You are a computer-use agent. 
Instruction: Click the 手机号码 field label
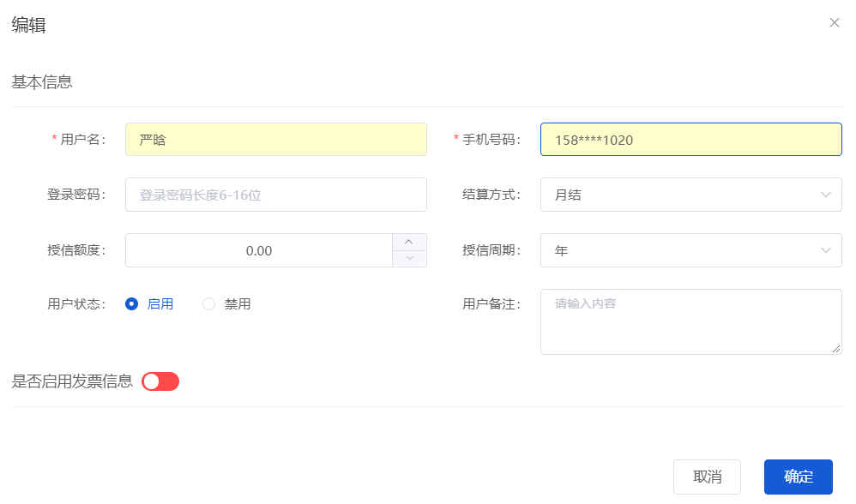[x=491, y=140]
